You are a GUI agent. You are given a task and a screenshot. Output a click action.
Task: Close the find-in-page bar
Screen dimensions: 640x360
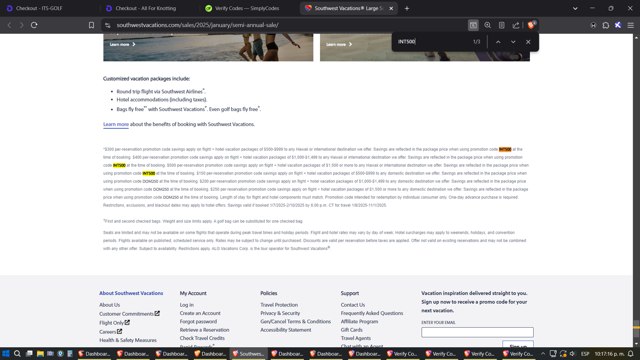(528, 42)
